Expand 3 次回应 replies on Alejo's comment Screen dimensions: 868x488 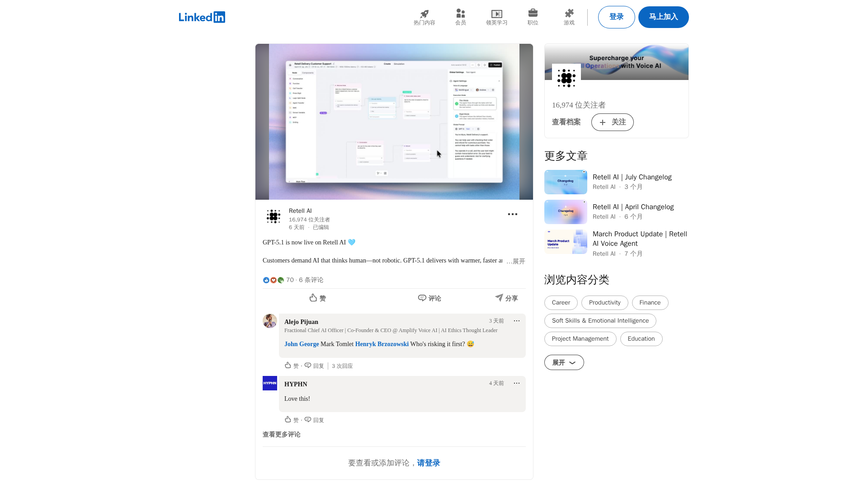342,366
